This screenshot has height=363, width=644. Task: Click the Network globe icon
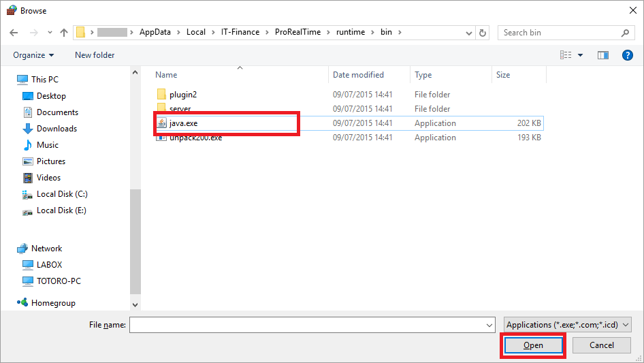point(22,249)
